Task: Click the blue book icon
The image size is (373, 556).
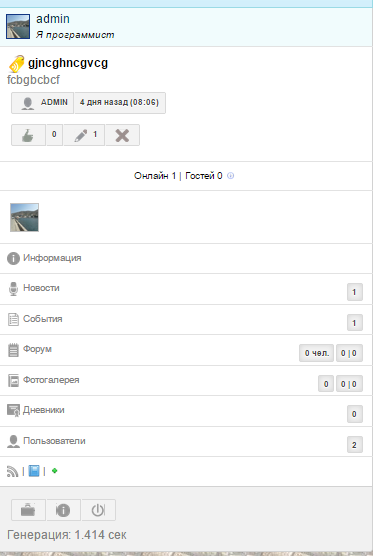Action: pos(34,471)
